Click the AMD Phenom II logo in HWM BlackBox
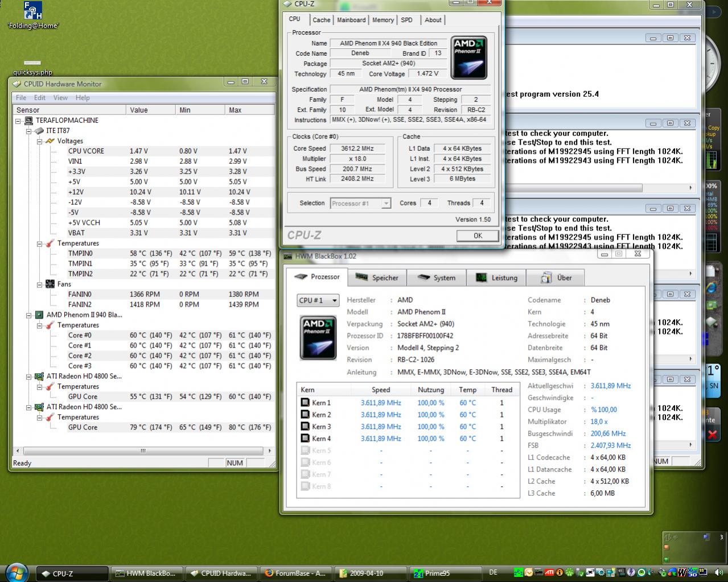The height and width of the screenshot is (582, 728). (x=319, y=338)
